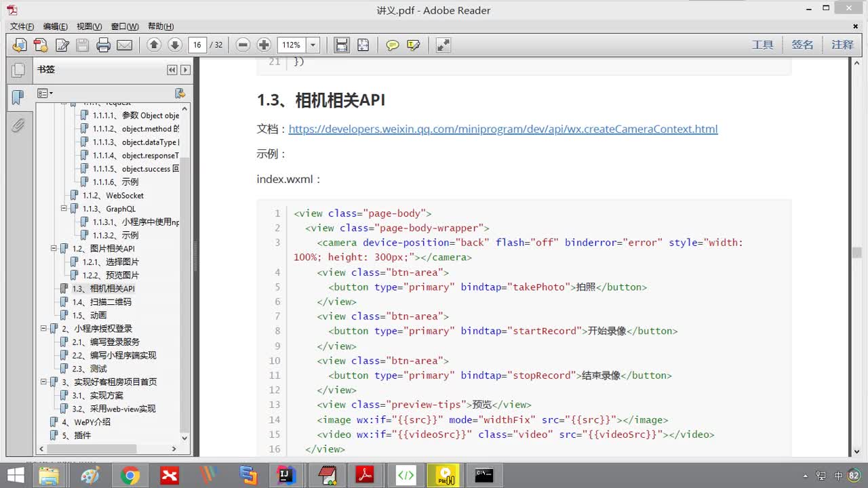The width and height of the screenshot is (868, 488).
Task: Jump to bookmark 2.1、编写登录服务
Action: 106,342
